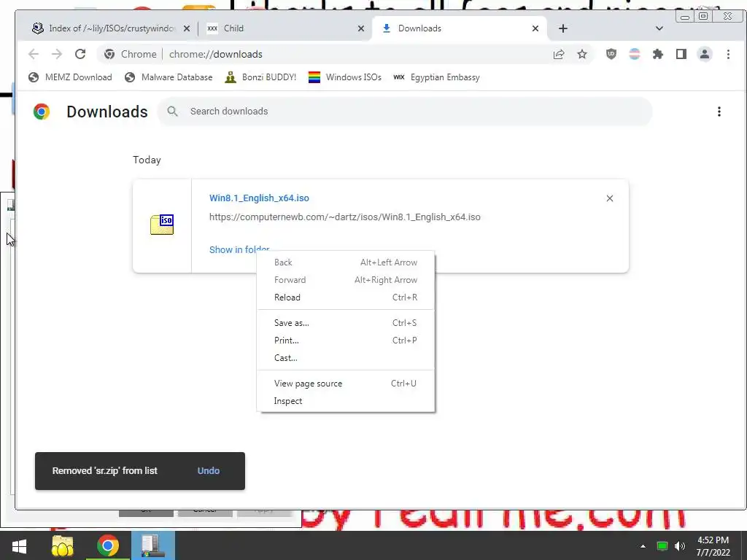Open the new tab plus button
The image size is (747, 560).
point(563,28)
